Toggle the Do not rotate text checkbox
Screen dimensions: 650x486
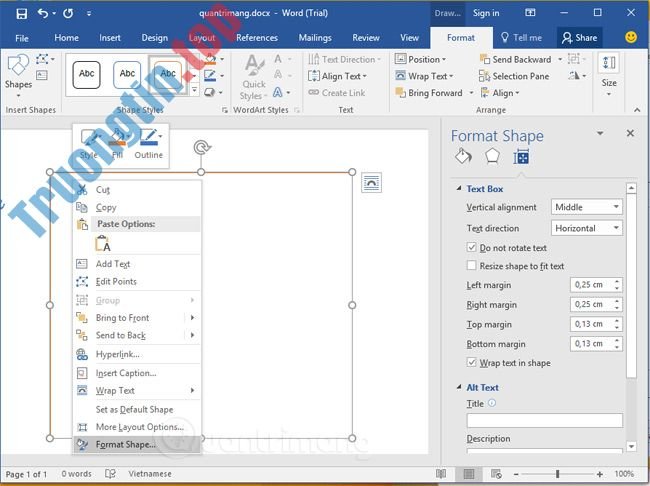point(471,248)
